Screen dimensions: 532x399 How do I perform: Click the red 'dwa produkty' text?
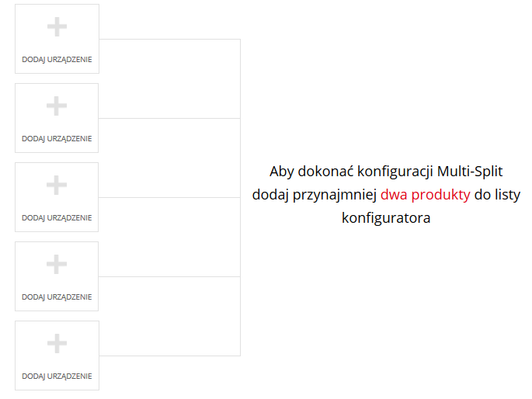click(425, 195)
